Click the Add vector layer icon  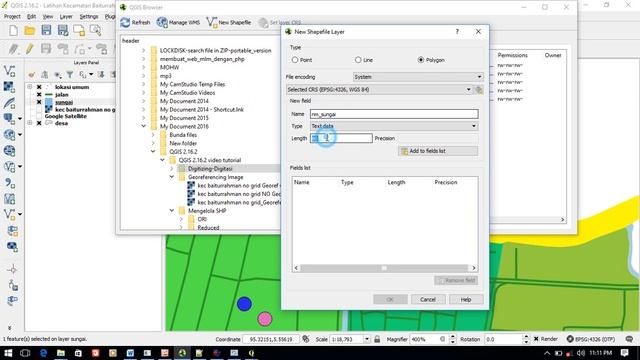(x=9, y=71)
